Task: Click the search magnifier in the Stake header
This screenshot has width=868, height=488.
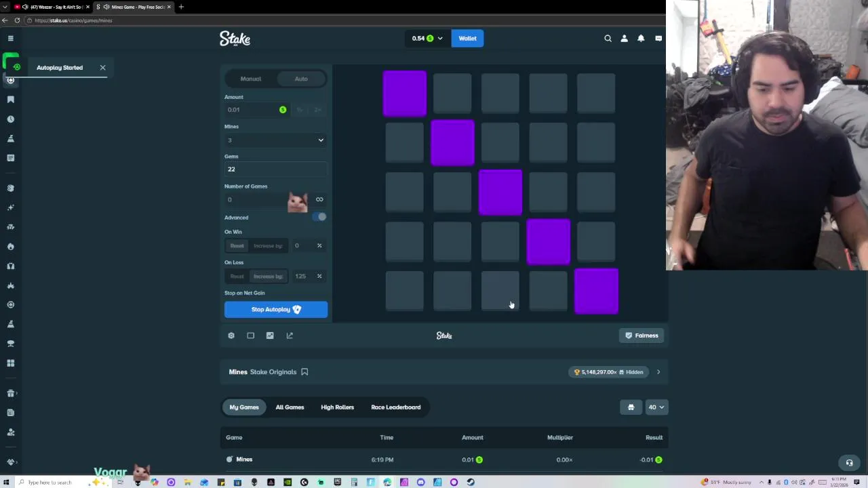Action: click(x=608, y=39)
